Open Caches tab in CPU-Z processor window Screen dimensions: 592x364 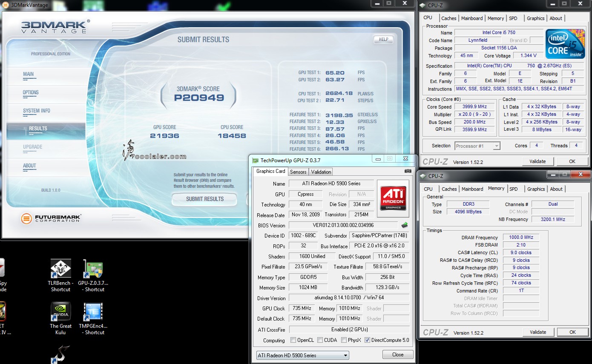pyautogui.click(x=449, y=18)
